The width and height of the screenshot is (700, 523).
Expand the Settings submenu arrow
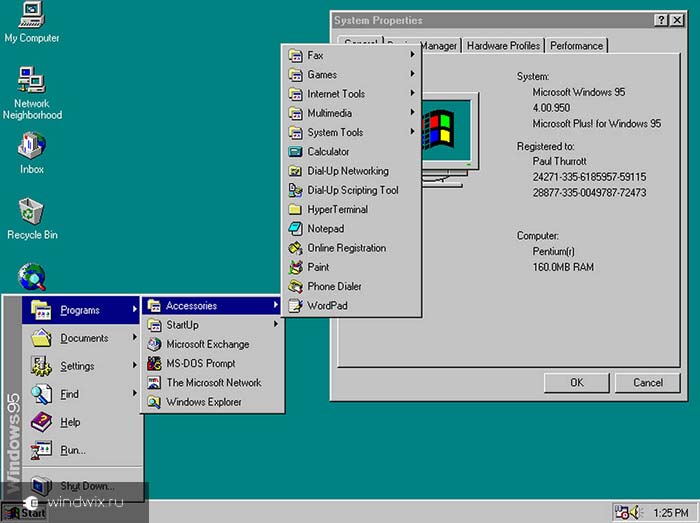click(134, 365)
